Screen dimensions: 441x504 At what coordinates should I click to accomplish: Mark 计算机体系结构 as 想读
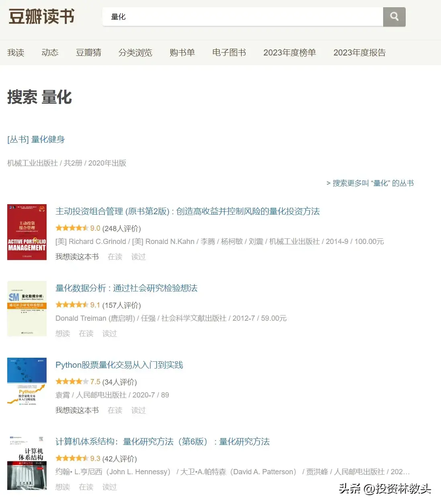point(63,487)
